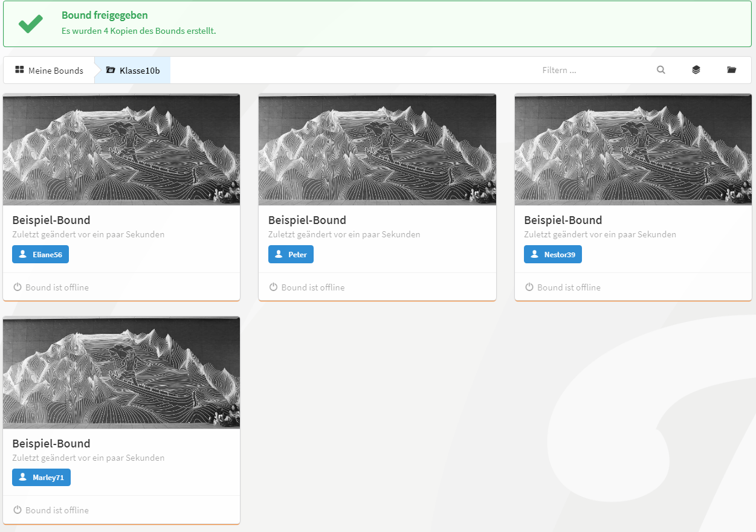The image size is (756, 532).
Task: Click user icon on Nestor39 badge
Action: coord(534,254)
